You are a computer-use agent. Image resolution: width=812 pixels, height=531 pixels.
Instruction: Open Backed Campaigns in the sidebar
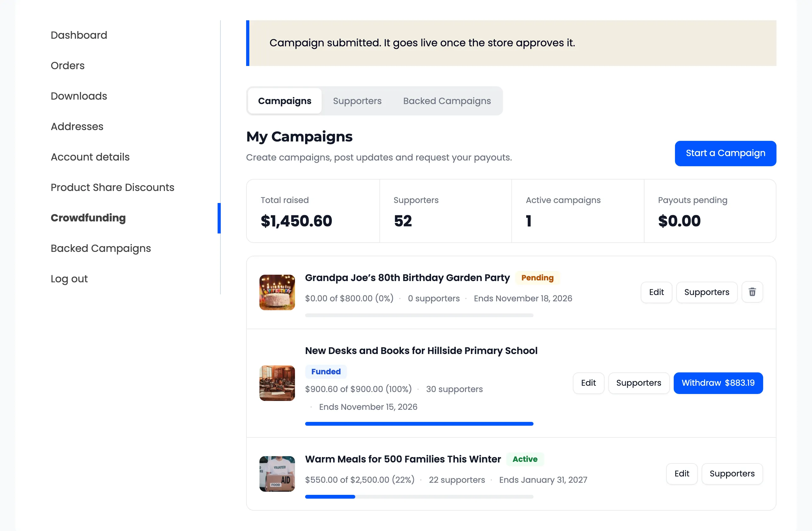tap(101, 248)
